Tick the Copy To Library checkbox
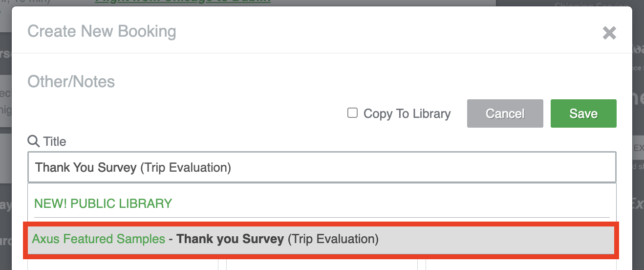The width and height of the screenshot is (644, 270). [x=352, y=113]
